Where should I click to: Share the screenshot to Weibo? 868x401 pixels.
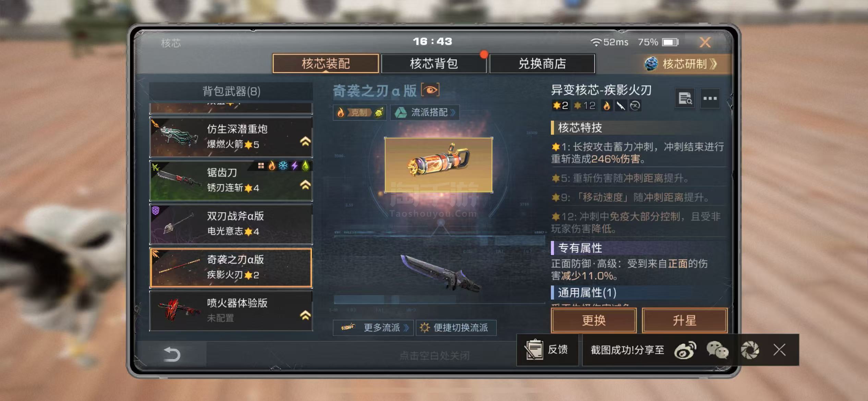685,350
